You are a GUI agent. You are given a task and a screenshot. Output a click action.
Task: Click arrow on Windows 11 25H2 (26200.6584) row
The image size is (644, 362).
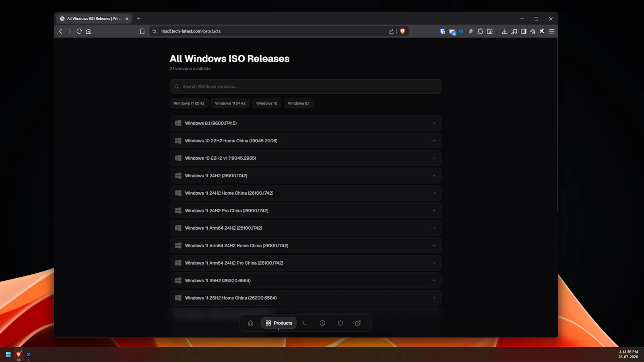(434, 281)
